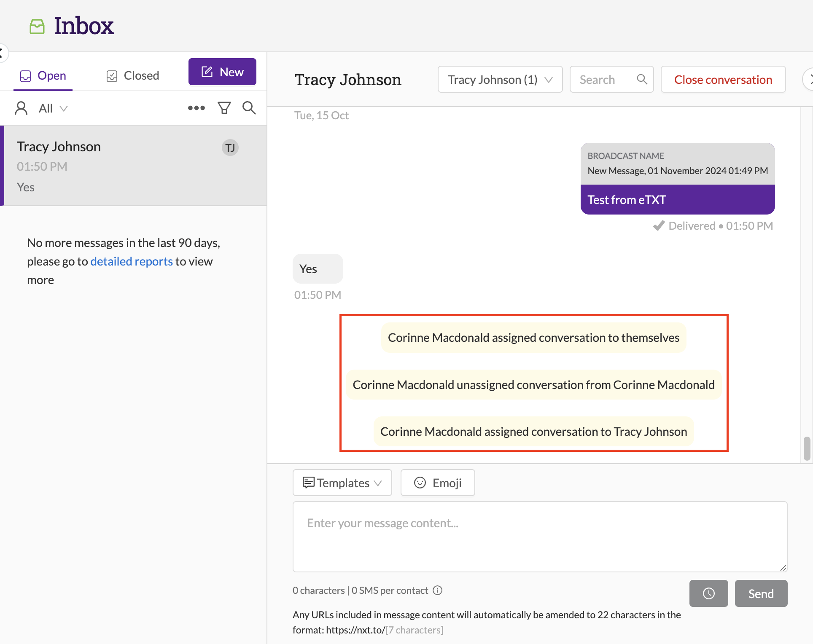Click the schedule clock button
This screenshot has height=644, width=813.
click(709, 593)
